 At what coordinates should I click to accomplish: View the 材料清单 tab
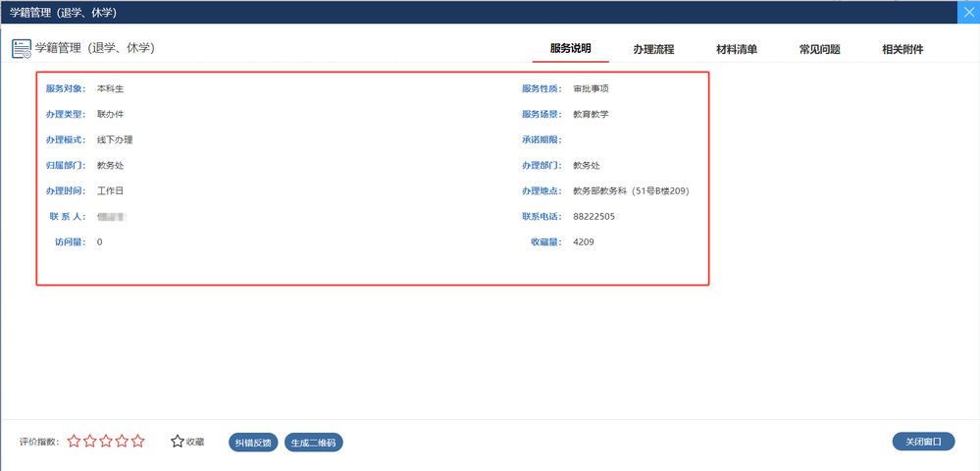(736, 49)
